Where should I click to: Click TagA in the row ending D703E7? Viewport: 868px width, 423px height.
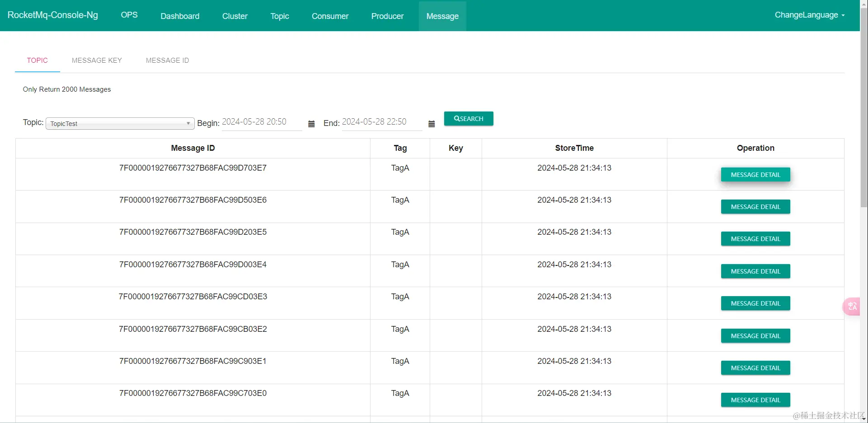click(x=400, y=168)
